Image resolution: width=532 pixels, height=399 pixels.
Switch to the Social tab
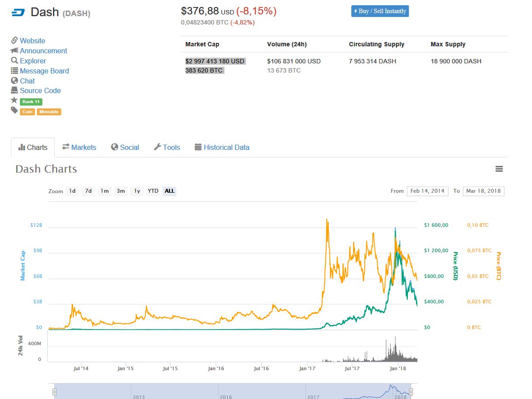coord(125,147)
